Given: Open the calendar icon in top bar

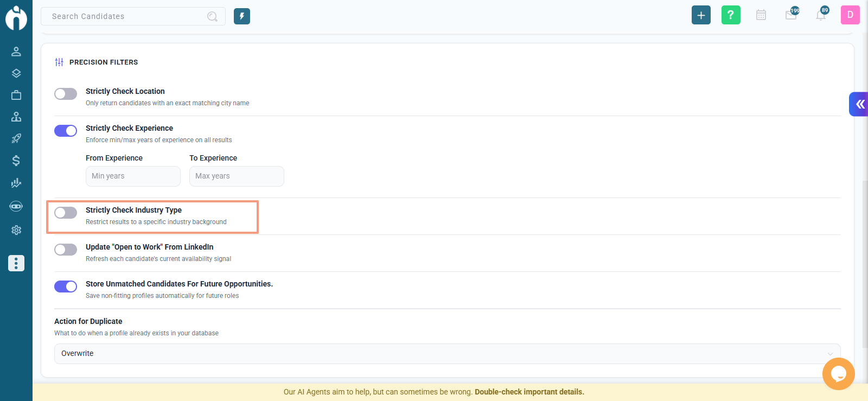Looking at the screenshot, I should 761,15.
